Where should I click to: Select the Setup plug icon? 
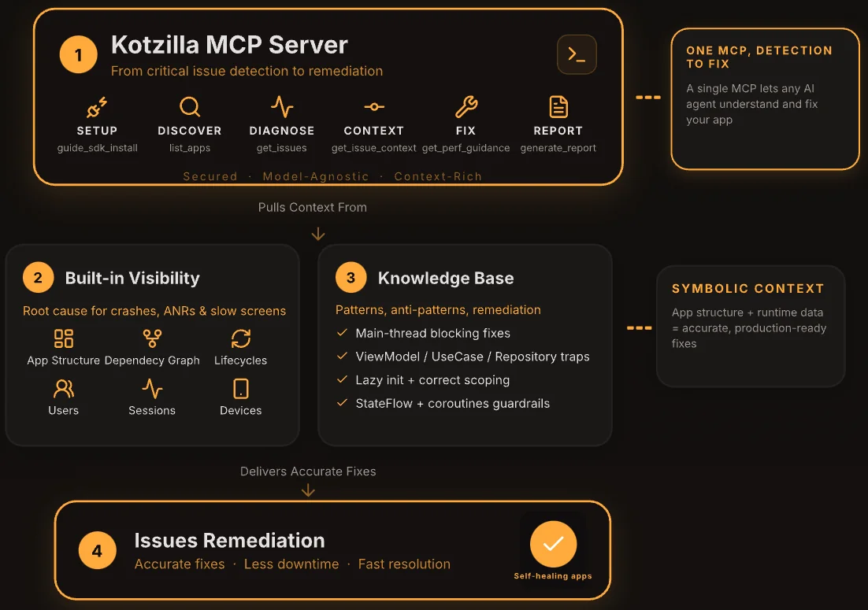coord(98,107)
